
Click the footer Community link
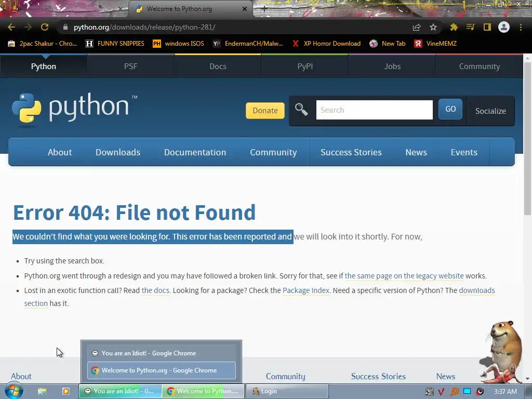[x=285, y=376]
